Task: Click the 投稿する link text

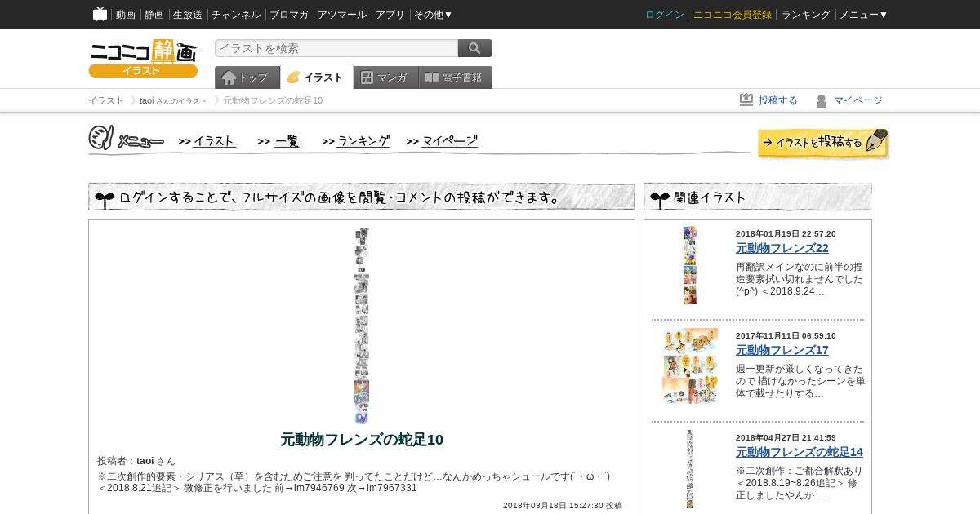Action: tap(778, 100)
